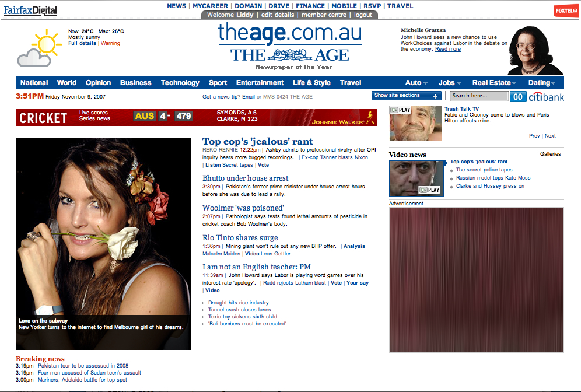The height and width of the screenshot is (392, 581).
Task: Expand the Show site sections panel
Action: point(407,94)
